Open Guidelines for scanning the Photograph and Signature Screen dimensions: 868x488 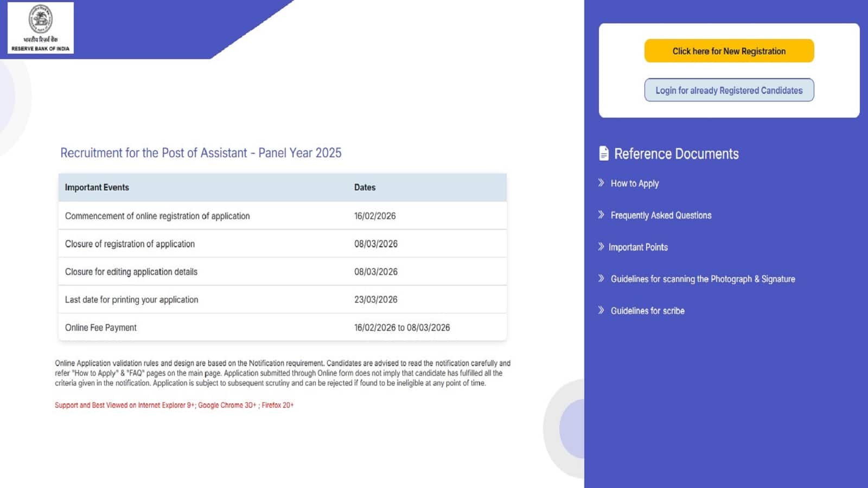point(703,279)
